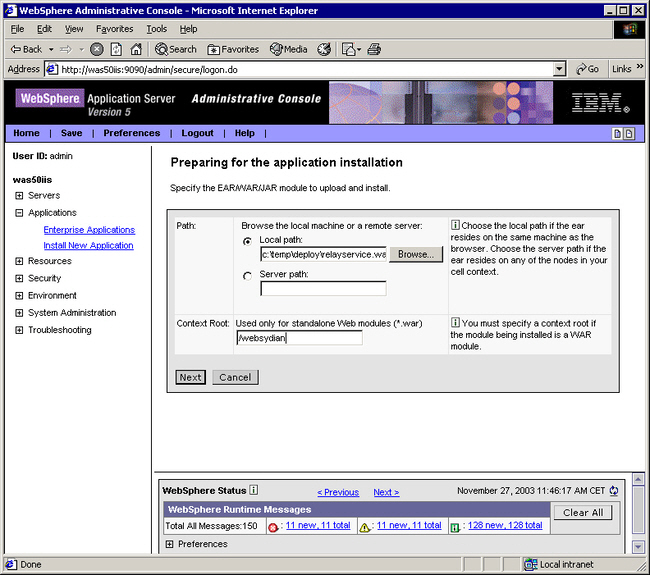Click the IBM logo
The width and height of the screenshot is (650, 575).
coord(600,102)
